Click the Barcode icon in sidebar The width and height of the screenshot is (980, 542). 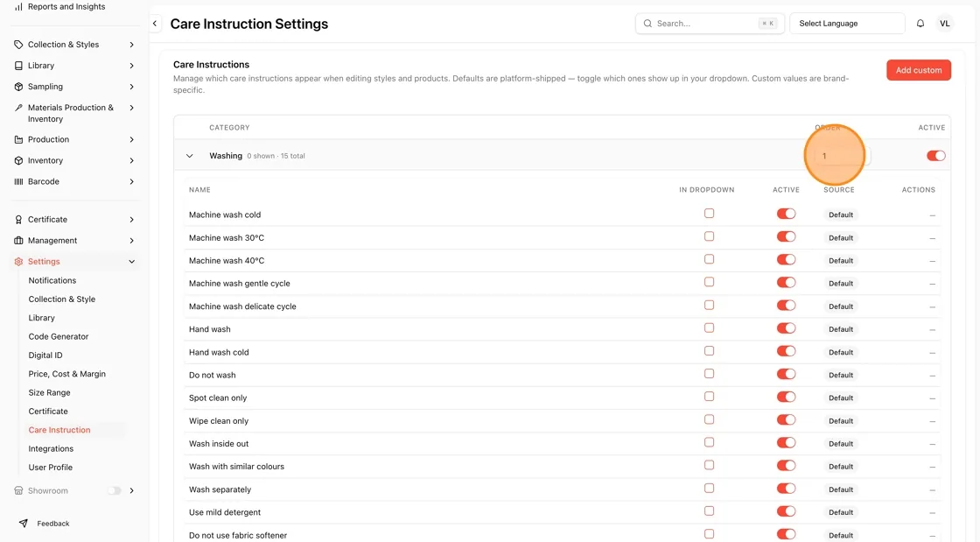[x=18, y=181]
